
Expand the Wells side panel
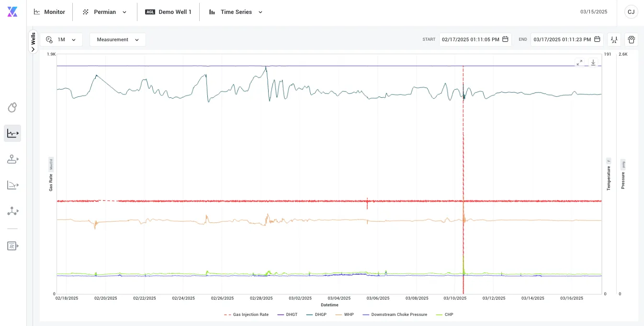coord(33,42)
